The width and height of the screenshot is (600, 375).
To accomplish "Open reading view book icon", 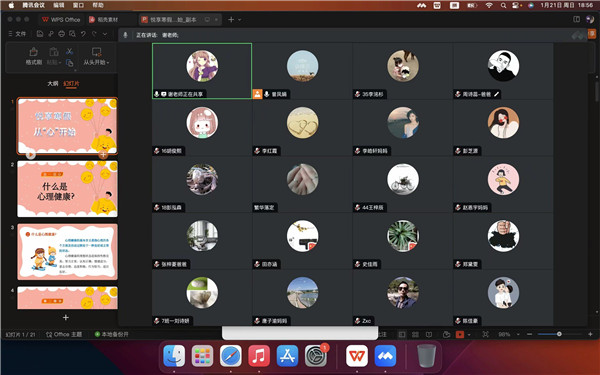I will click(x=429, y=334).
